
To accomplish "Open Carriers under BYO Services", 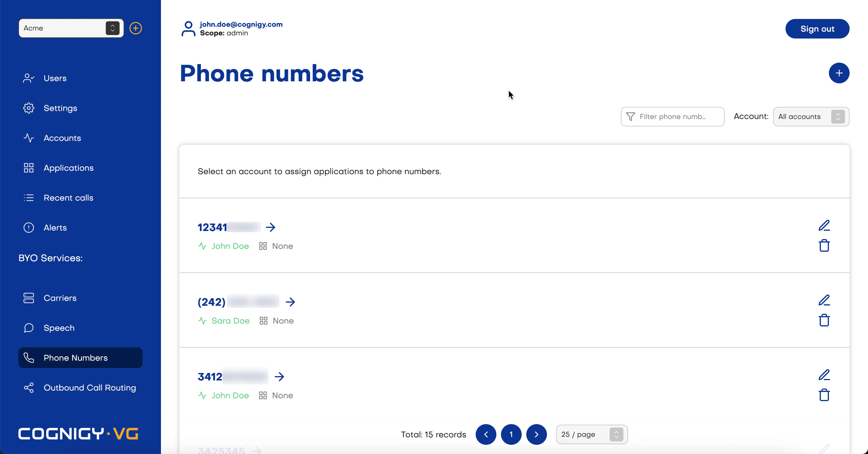I will click(x=80, y=298).
